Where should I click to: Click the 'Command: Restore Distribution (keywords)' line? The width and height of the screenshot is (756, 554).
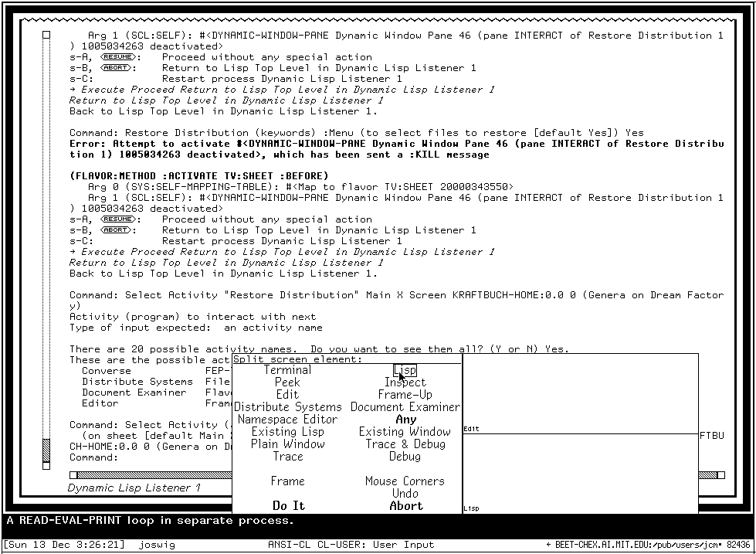pyautogui.click(x=357, y=133)
